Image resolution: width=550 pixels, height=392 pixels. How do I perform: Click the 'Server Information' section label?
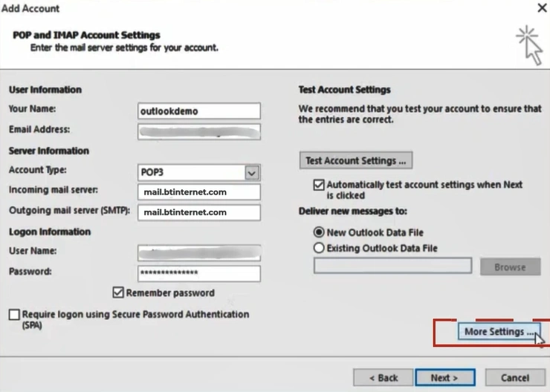click(49, 151)
